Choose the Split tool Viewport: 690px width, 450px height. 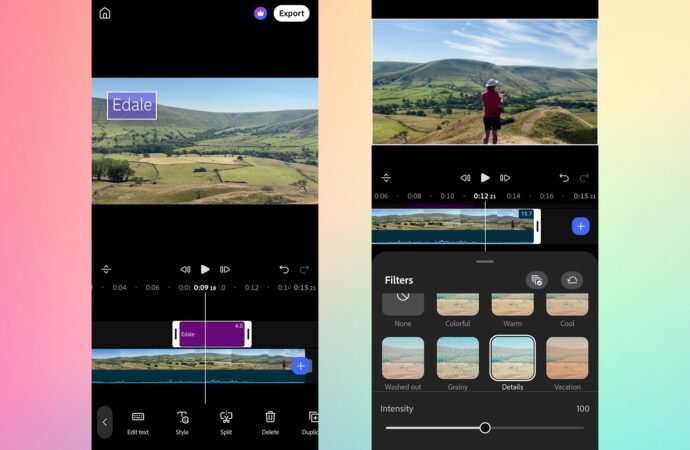click(x=226, y=423)
